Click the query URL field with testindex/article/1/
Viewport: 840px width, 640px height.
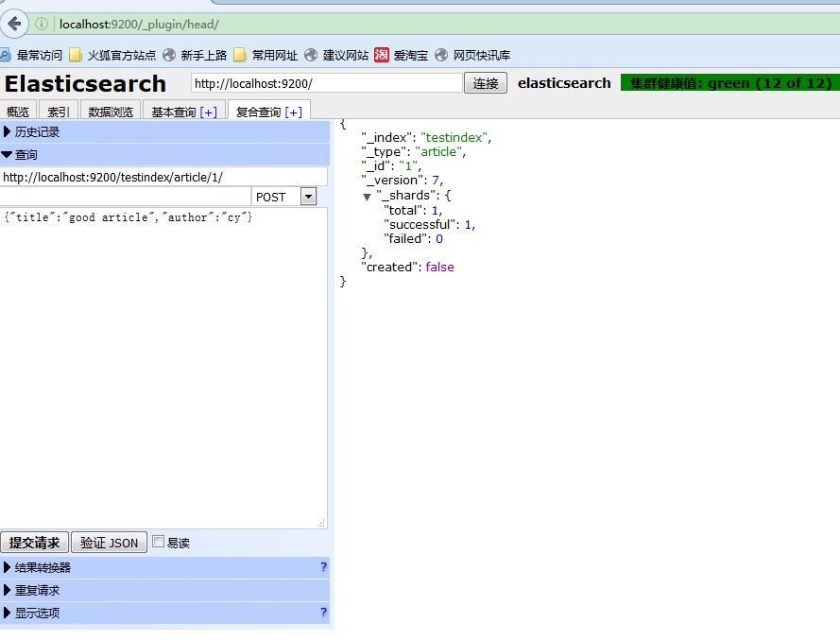163,177
